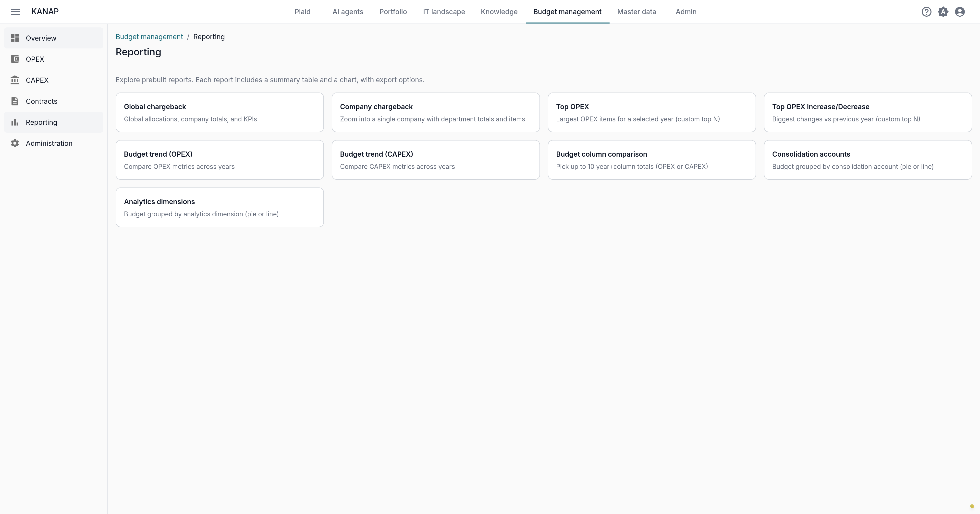Screen dimensions: 980x514
Task: Select Reporting in the sidebar
Action: point(54,122)
